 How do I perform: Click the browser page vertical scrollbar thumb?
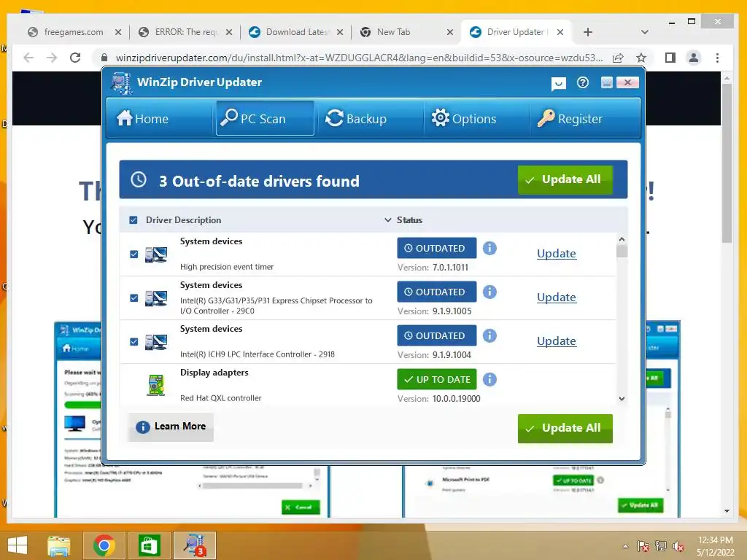pos(727,163)
